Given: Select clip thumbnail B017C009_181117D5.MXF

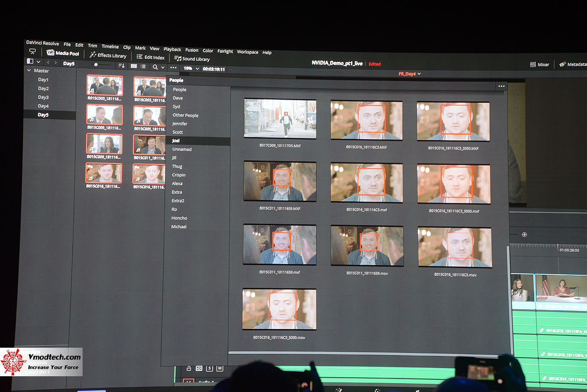Looking at the screenshot, I should point(280,119).
